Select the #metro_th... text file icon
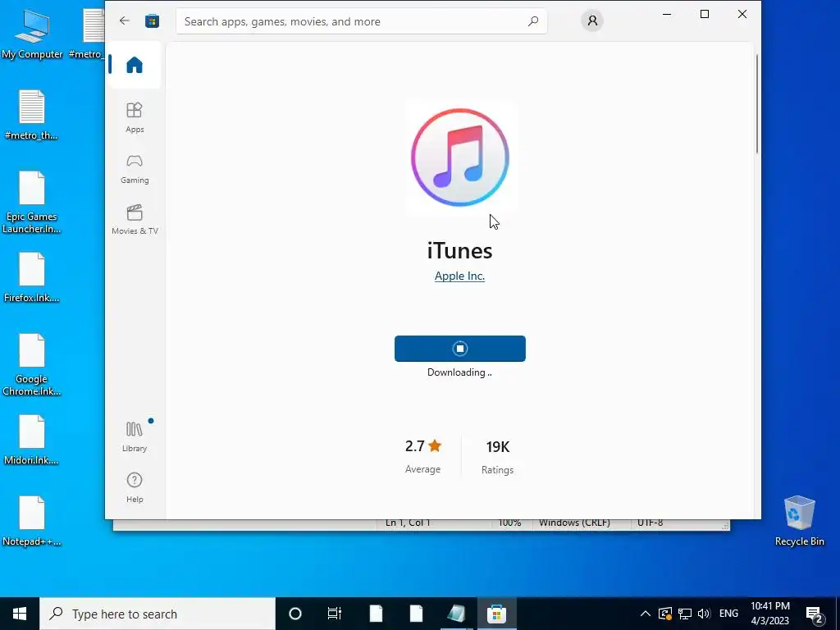Screen dimensions: 840x630 click(32, 115)
